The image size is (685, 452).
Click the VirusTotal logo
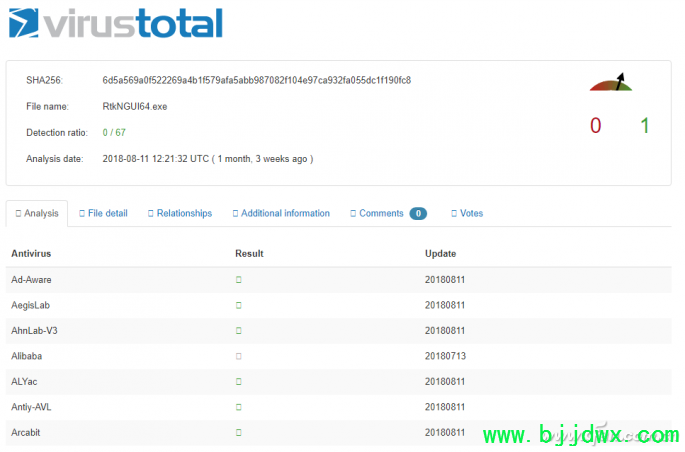point(116,23)
